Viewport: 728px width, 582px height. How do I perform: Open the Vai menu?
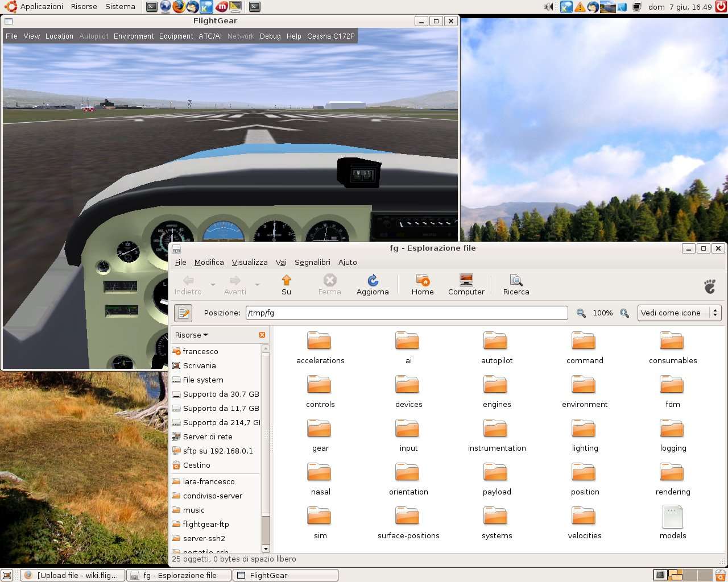281,262
